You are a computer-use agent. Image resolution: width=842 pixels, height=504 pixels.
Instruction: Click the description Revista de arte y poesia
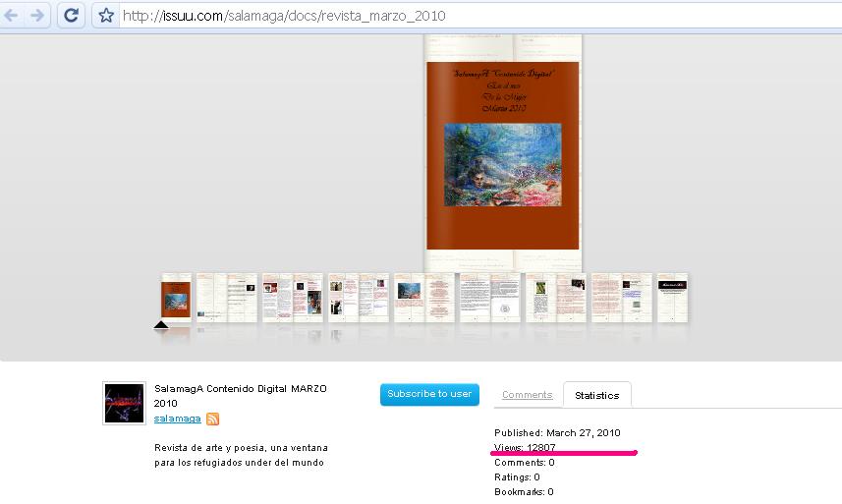241,455
